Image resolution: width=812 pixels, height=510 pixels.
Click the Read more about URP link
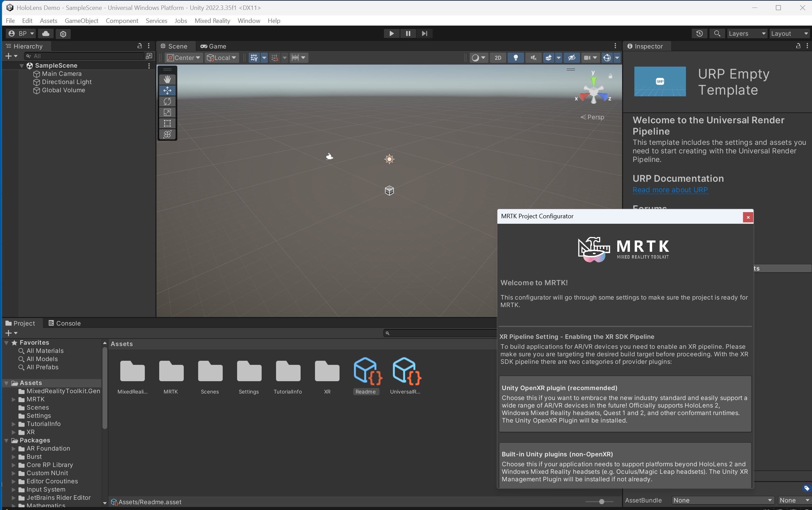[670, 190]
